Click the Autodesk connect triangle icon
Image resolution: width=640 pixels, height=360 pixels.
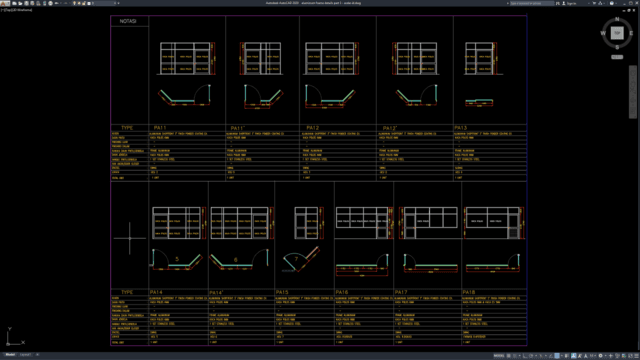click(x=600, y=3)
